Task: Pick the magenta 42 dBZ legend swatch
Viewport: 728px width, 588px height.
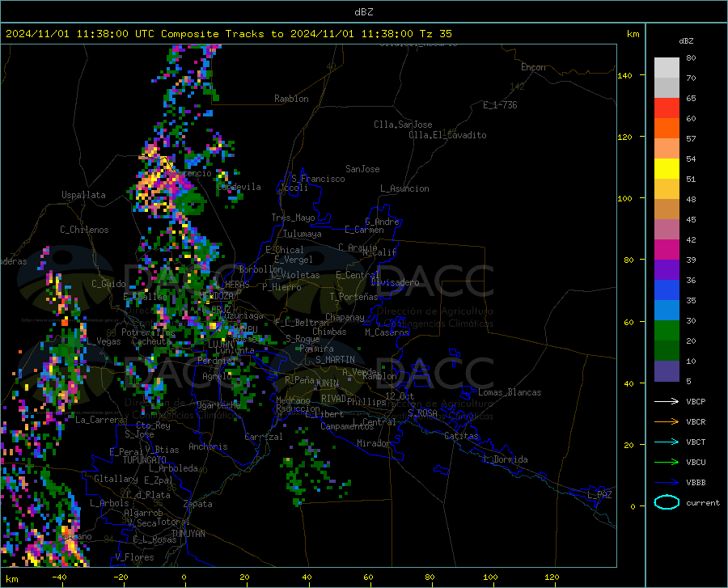Action: (x=667, y=250)
